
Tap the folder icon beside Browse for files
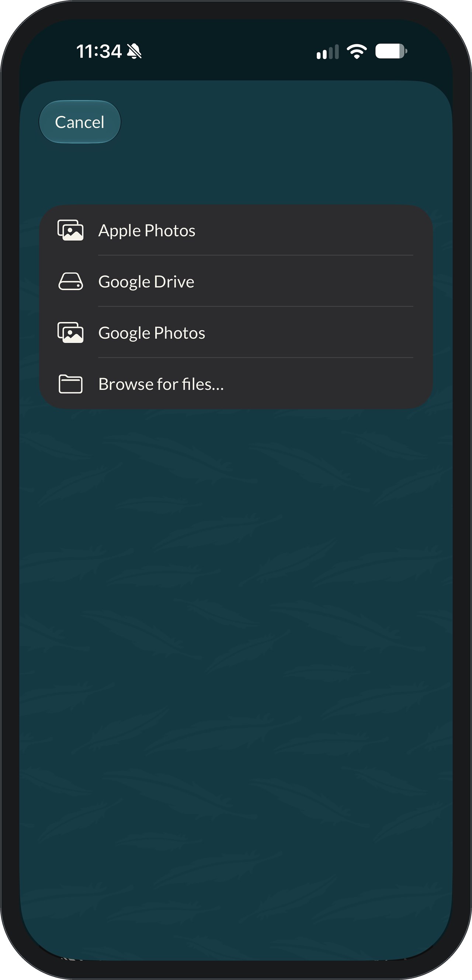[70, 384]
